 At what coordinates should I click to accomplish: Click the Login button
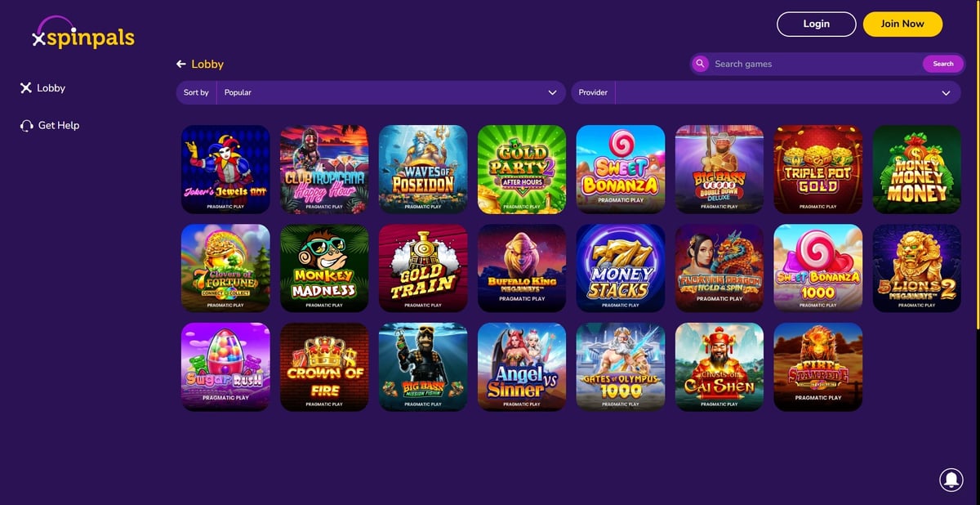pos(816,24)
